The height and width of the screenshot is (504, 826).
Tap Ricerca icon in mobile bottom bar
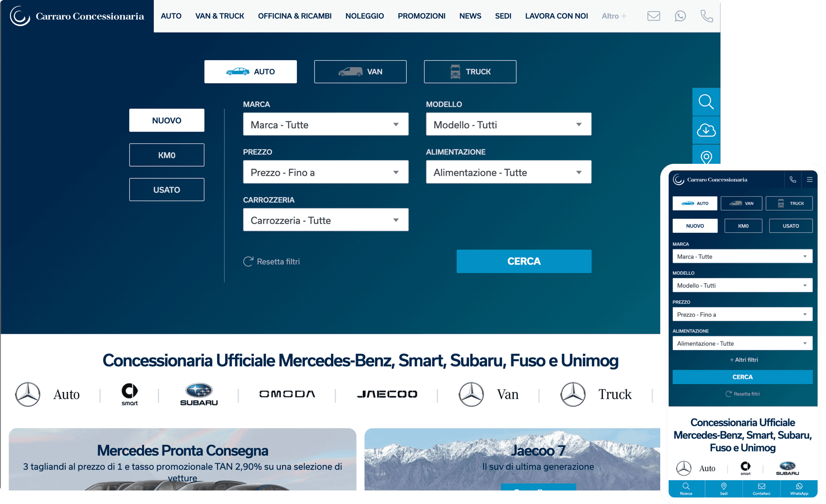click(686, 489)
